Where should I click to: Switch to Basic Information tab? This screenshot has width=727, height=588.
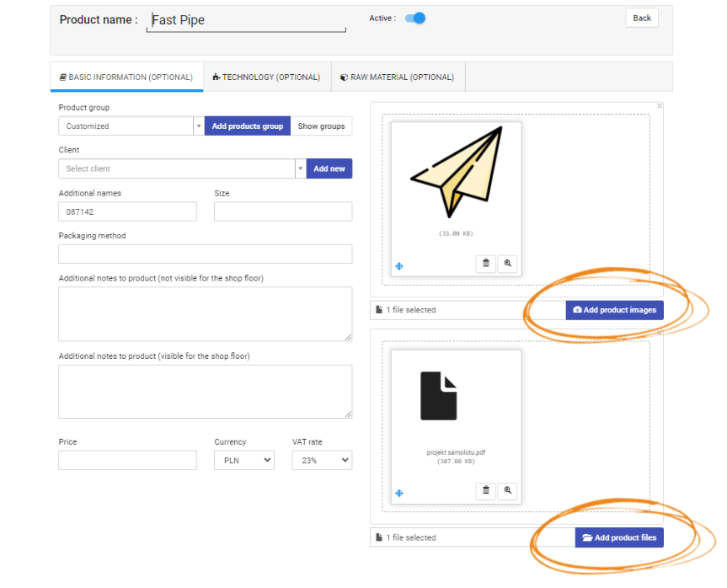(x=126, y=77)
